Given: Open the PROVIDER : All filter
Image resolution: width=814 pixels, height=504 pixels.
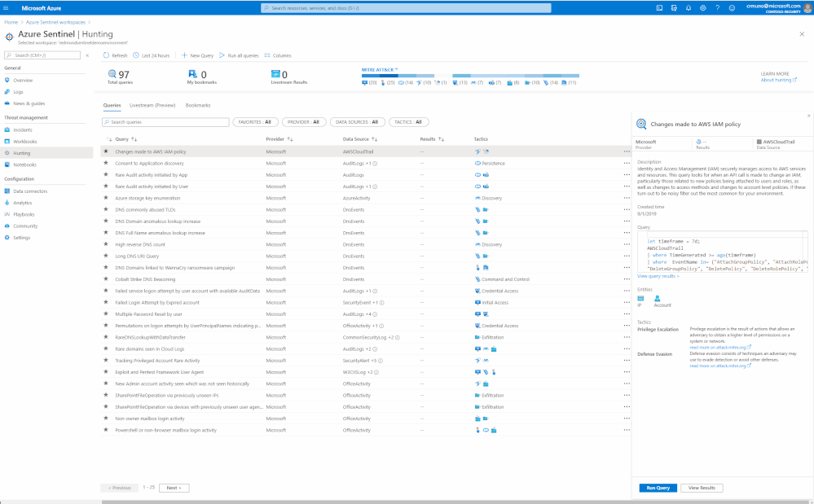Looking at the screenshot, I should pyautogui.click(x=304, y=122).
